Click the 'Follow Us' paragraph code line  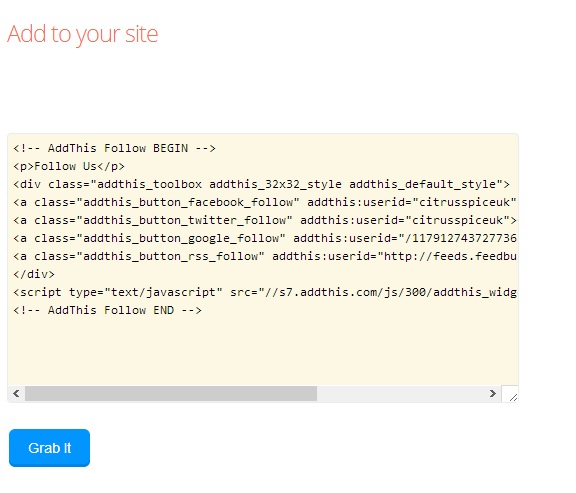click(69, 166)
